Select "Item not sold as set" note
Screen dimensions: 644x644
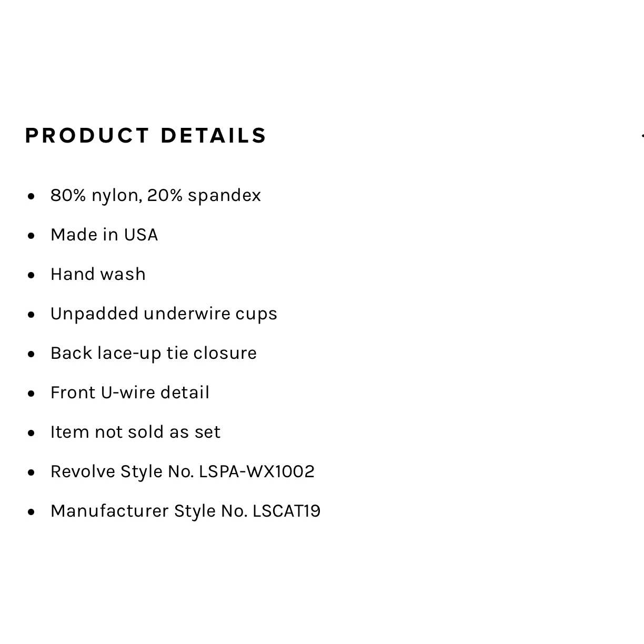[x=135, y=432]
